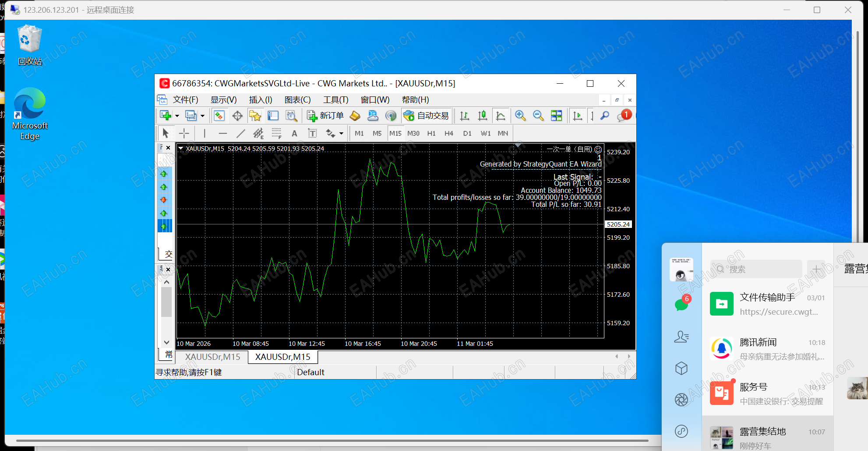Click the navigator panel scroll-up arrow
This screenshot has width=868, height=451.
(x=166, y=282)
